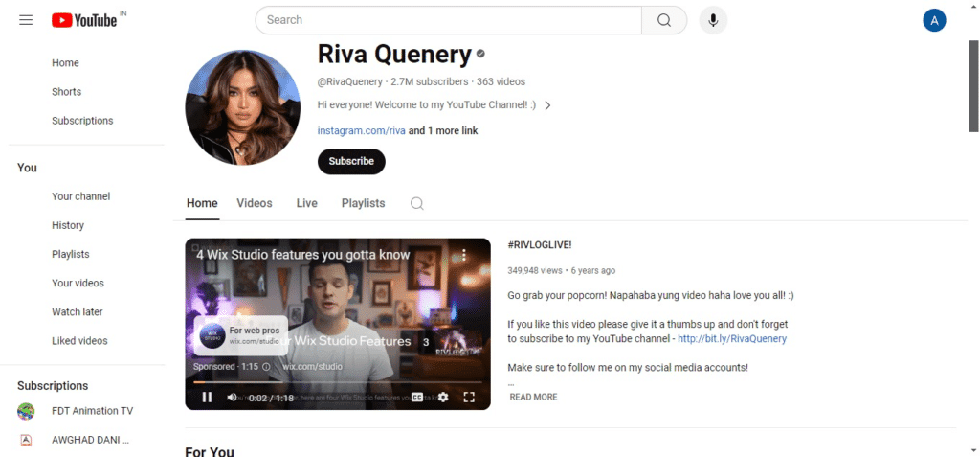Click the 'You' sidebar heading

pyautogui.click(x=27, y=168)
